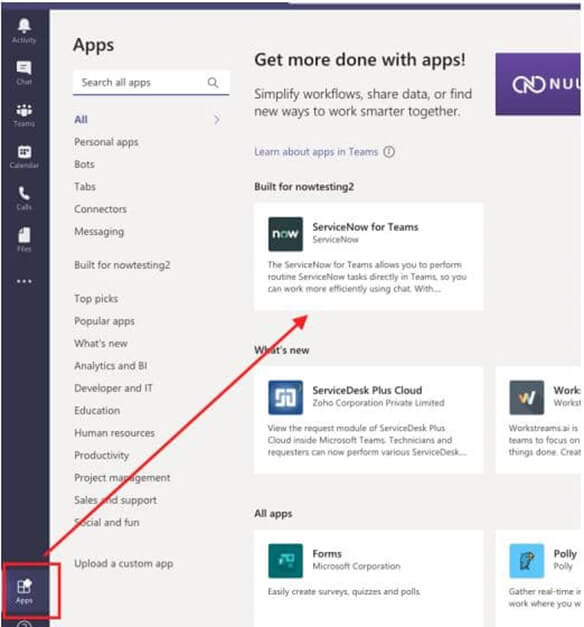Select the All category
This screenshot has height=627, width=584.
(x=81, y=120)
